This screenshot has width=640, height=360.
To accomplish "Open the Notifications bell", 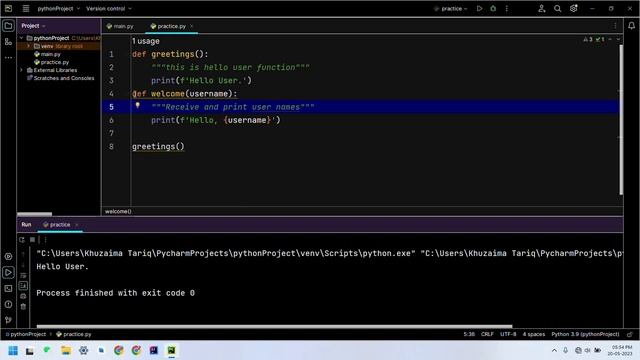I will tap(631, 26).
